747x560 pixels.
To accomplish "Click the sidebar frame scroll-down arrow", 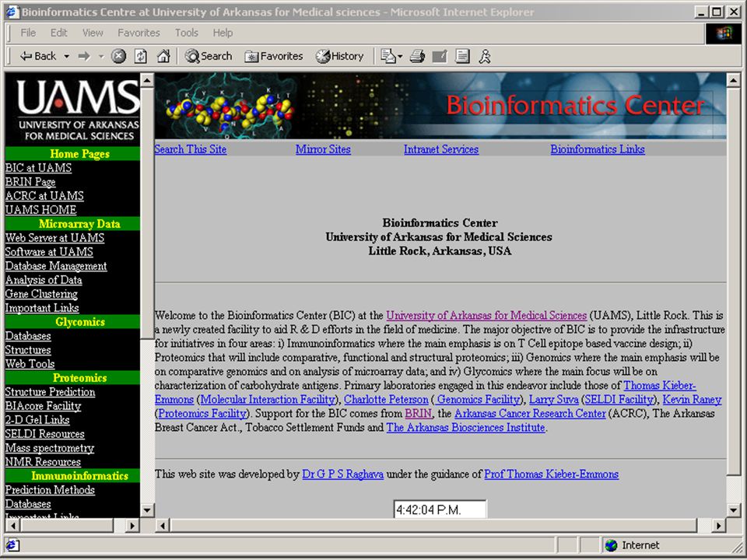I will coord(147,510).
